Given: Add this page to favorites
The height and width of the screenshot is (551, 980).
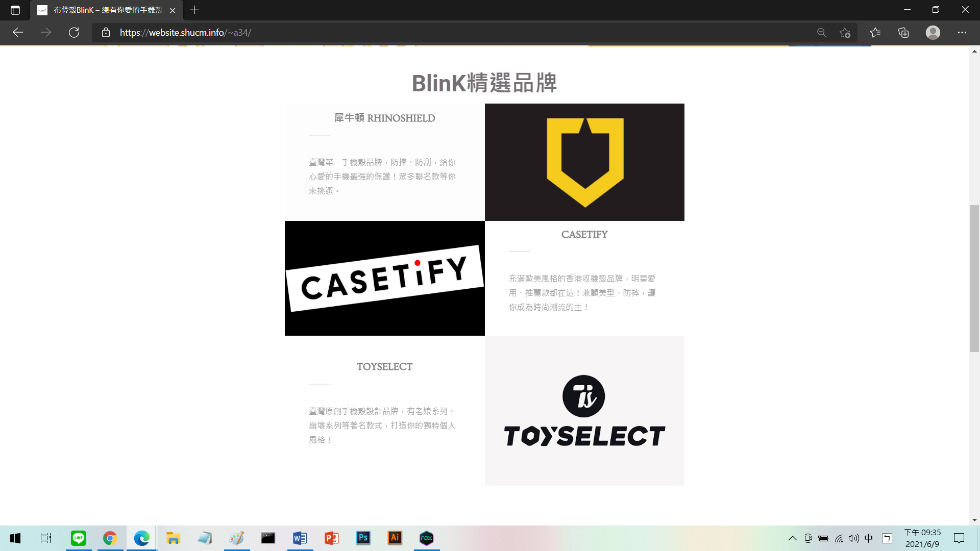Looking at the screenshot, I should coord(845,33).
